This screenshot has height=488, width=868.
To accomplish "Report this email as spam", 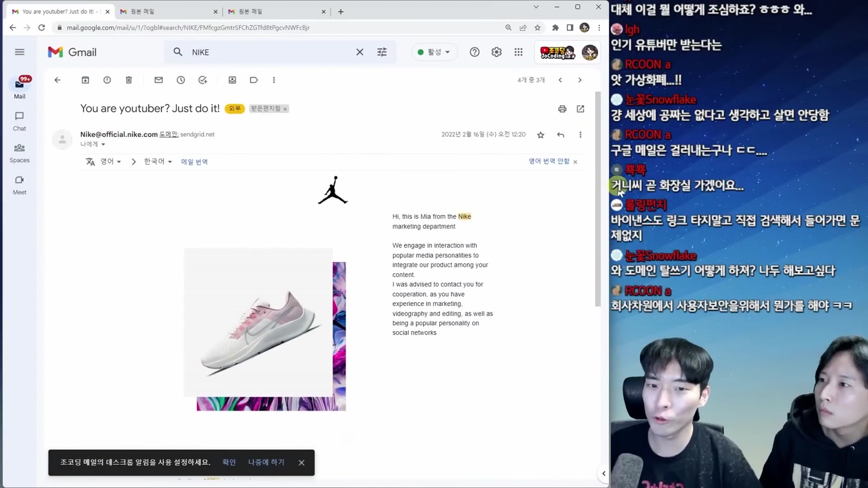I will click(x=107, y=80).
